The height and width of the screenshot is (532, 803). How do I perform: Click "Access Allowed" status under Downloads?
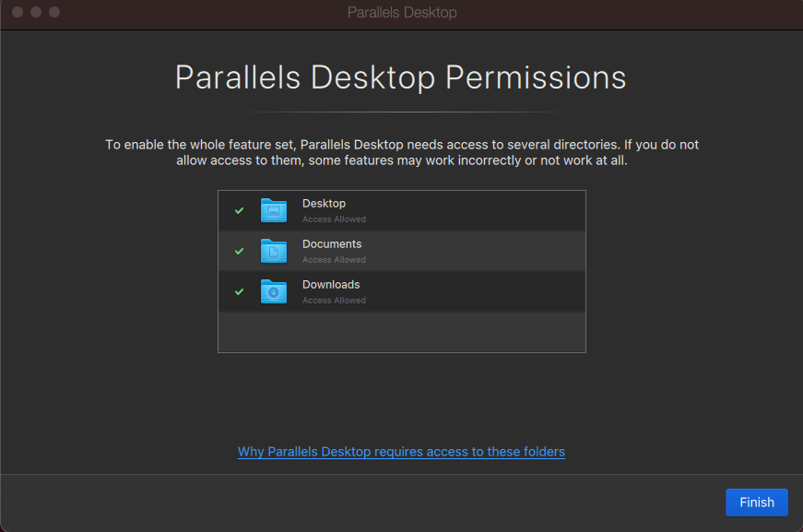coord(334,301)
